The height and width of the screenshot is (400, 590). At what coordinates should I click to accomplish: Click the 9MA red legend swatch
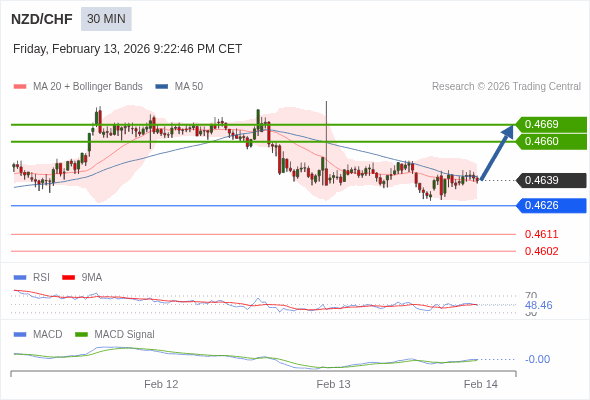coord(68,278)
